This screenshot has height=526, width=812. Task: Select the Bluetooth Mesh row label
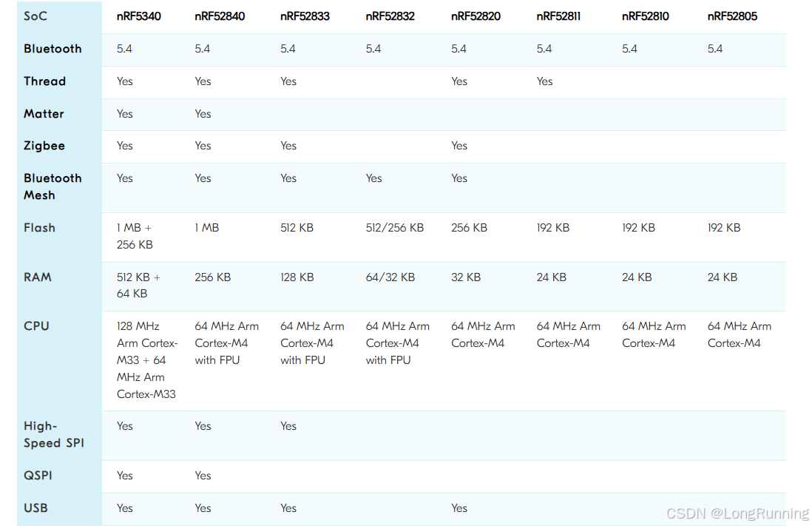tap(53, 186)
